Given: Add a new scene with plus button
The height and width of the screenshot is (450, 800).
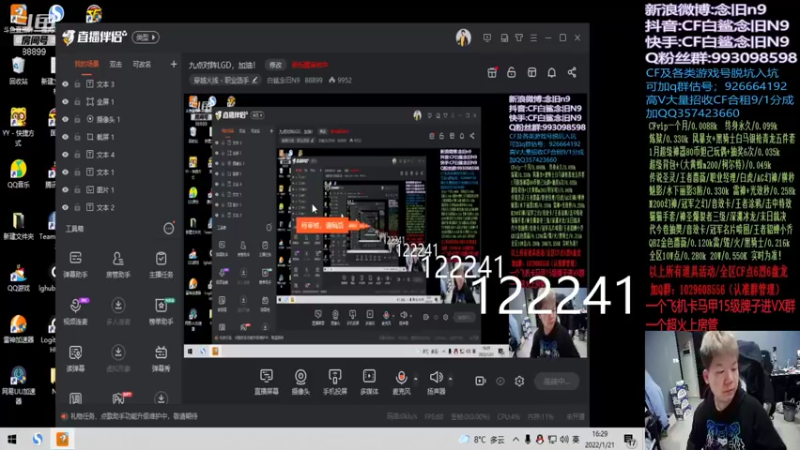Looking at the screenshot, I should pyautogui.click(x=173, y=64).
